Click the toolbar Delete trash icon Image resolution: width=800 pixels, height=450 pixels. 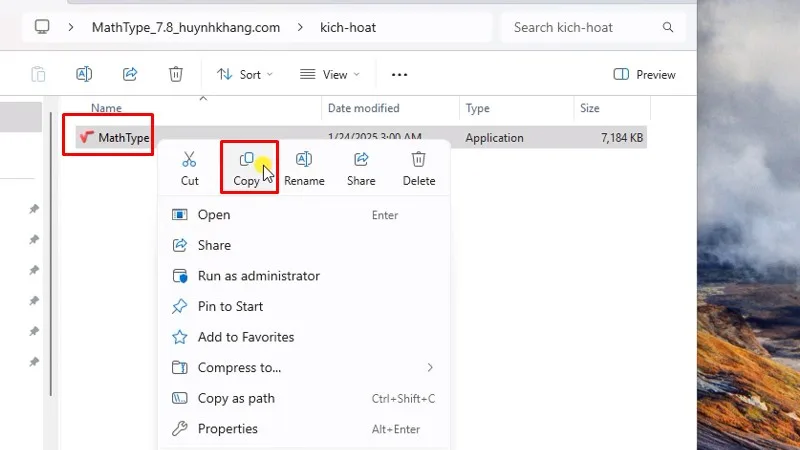(x=176, y=74)
